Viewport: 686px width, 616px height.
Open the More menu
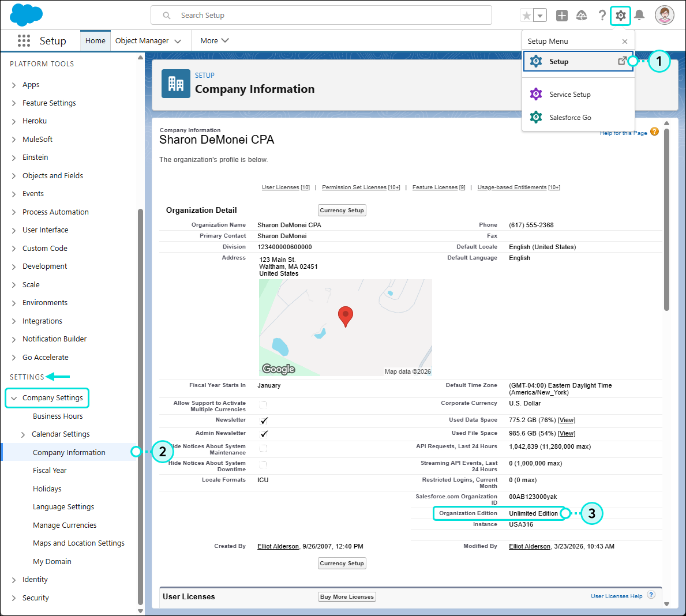pyautogui.click(x=213, y=40)
